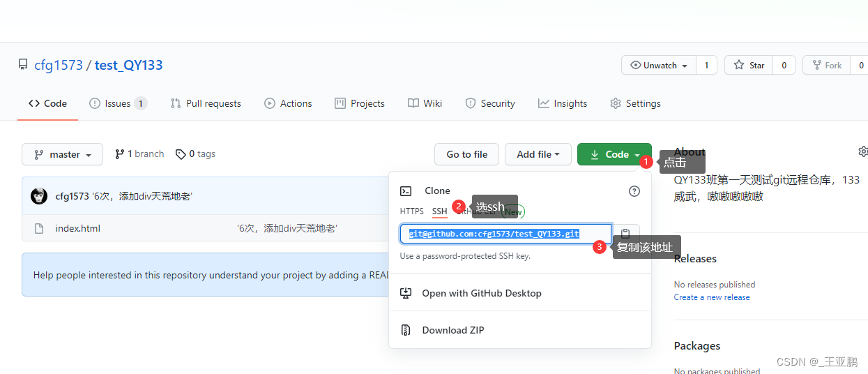868x374 pixels.
Task: Click Create a new release link
Action: coord(712,297)
